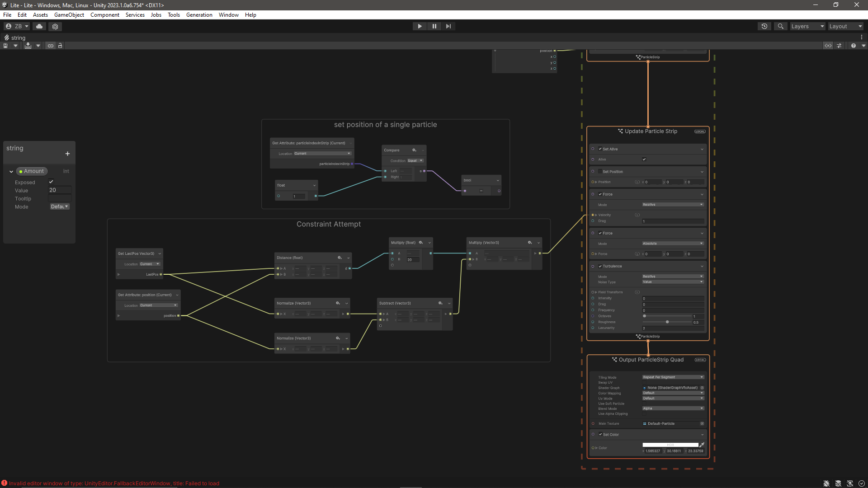Click the HDR color swatch in Set Color
This screenshot has height=488, width=868.
click(670, 445)
